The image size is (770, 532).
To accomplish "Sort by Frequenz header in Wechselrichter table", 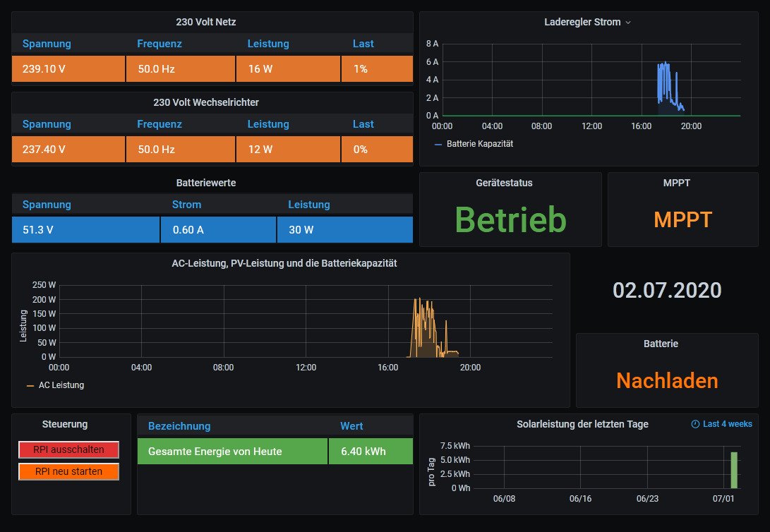I will [x=159, y=124].
